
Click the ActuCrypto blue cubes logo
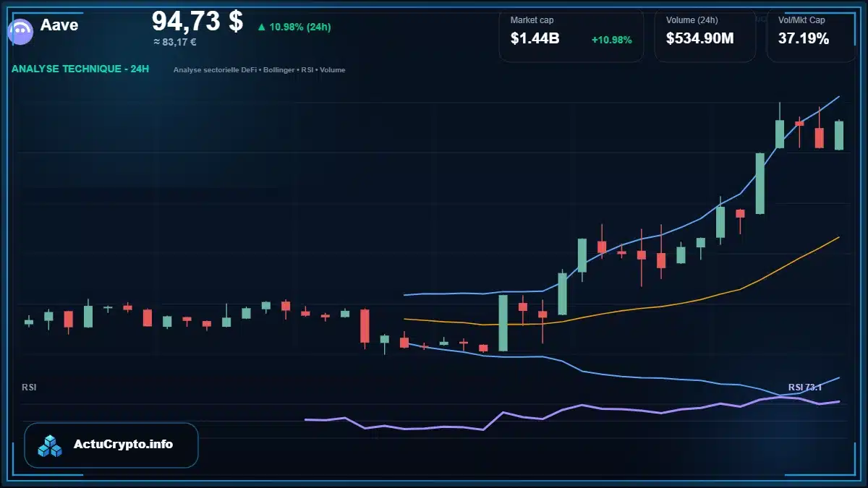(x=51, y=445)
